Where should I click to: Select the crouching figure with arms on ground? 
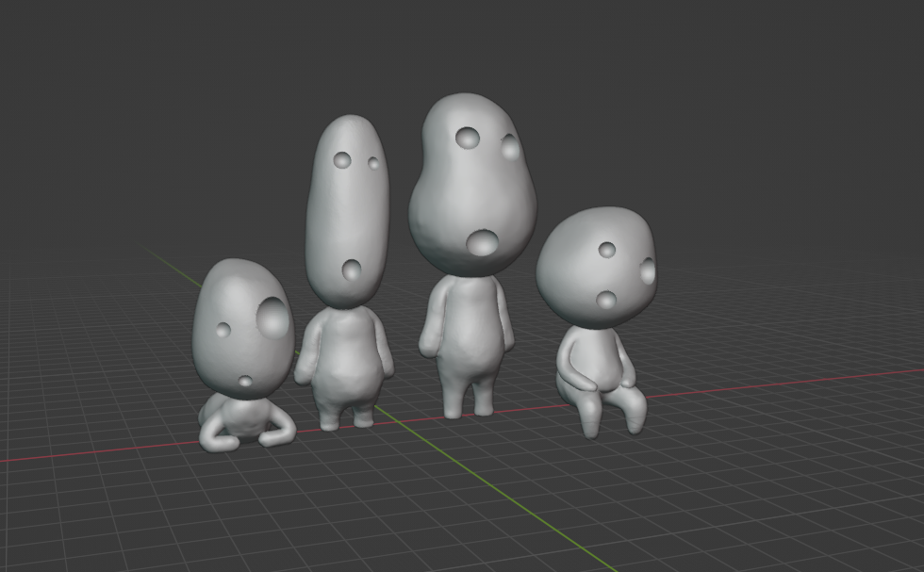point(243,354)
